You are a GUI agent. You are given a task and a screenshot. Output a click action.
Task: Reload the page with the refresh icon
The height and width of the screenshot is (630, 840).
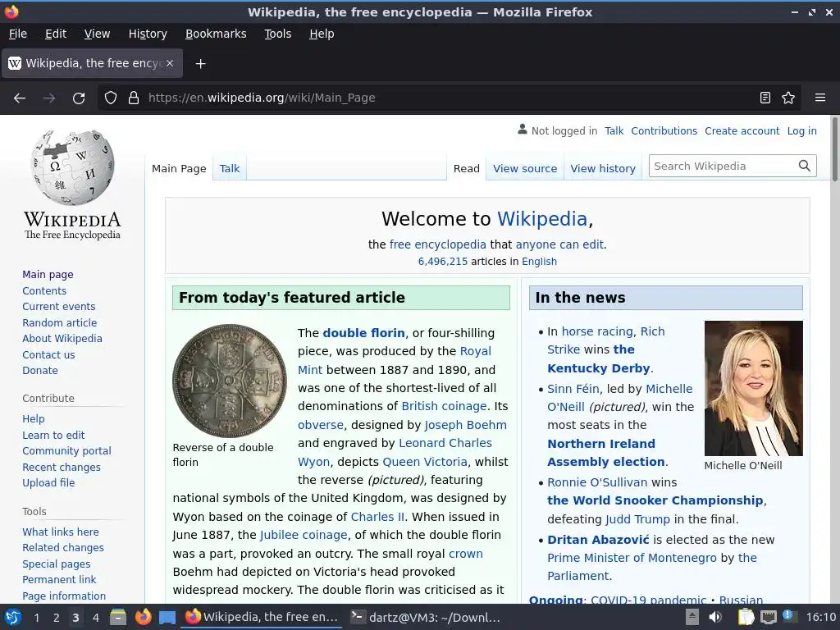pyautogui.click(x=79, y=98)
